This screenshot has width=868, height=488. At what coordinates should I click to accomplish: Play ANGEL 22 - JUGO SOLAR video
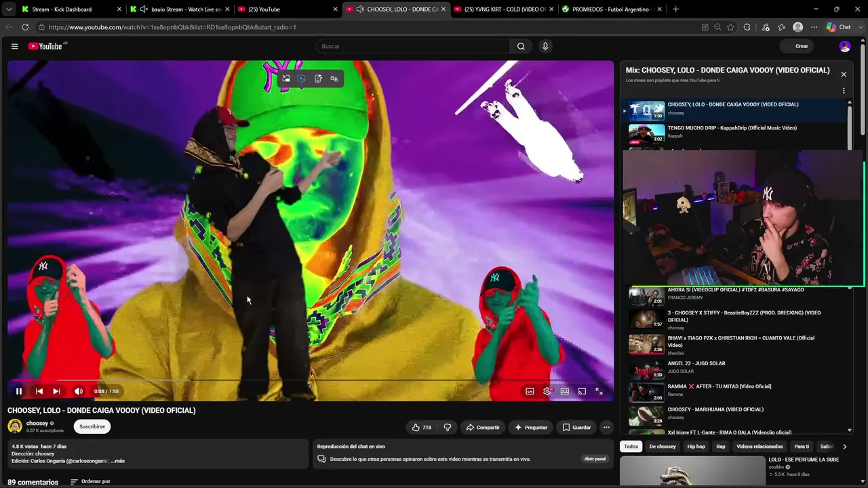[735, 369]
